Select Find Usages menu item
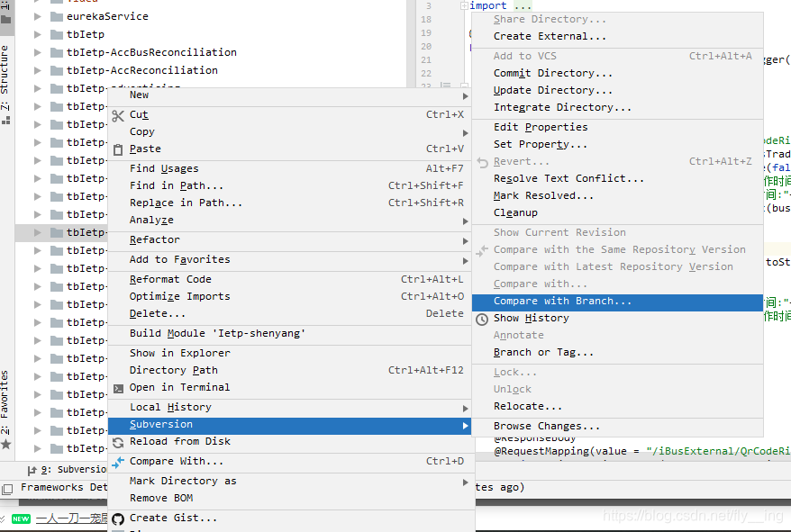Screen dimensions: 791x532 tap(289, 169)
